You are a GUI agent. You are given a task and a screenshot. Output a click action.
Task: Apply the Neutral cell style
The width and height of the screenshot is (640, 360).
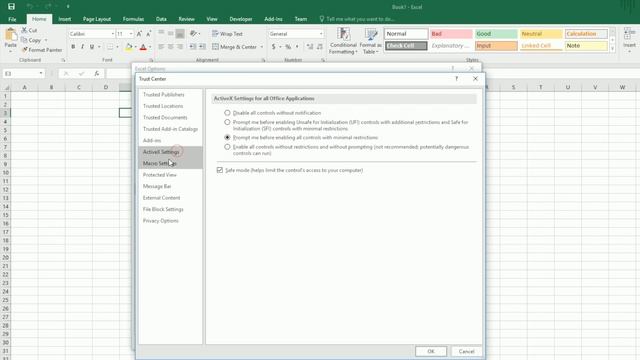(x=541, y=33)
